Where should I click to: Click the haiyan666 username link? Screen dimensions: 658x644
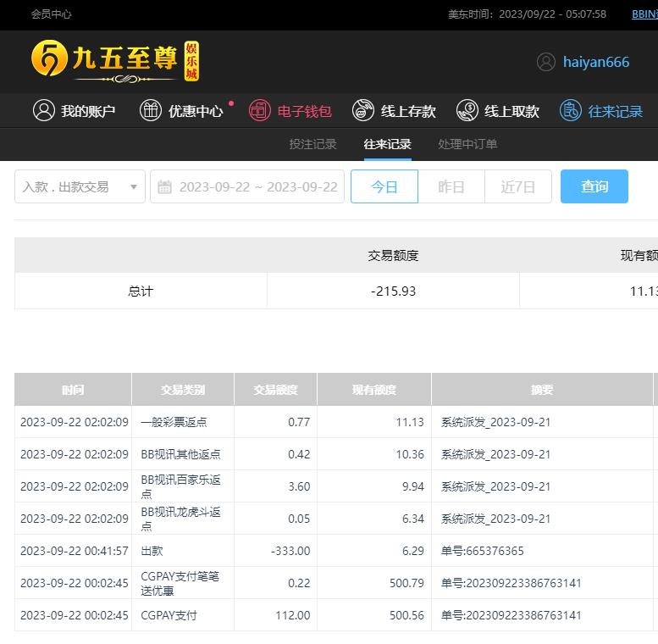tap(596, 63)
